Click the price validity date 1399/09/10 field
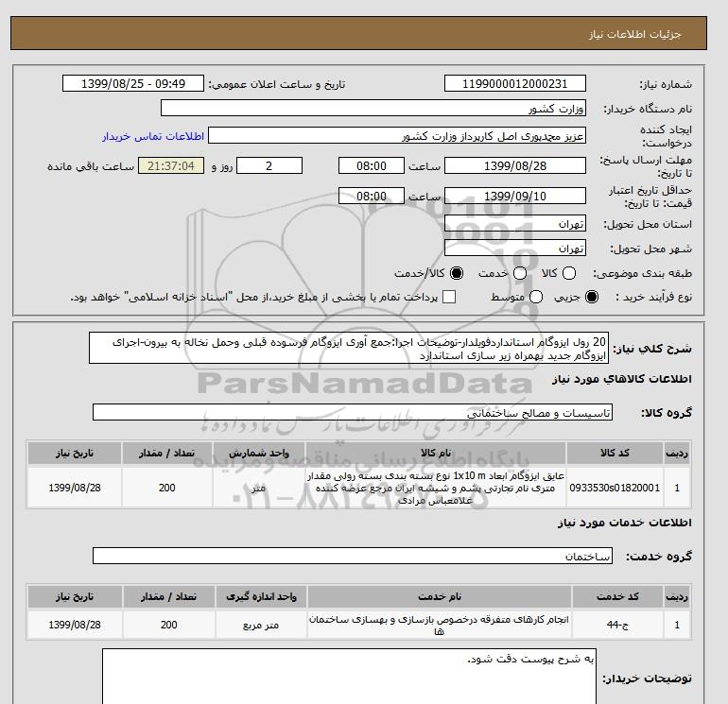The image size is (728, 704). [515, 196]
